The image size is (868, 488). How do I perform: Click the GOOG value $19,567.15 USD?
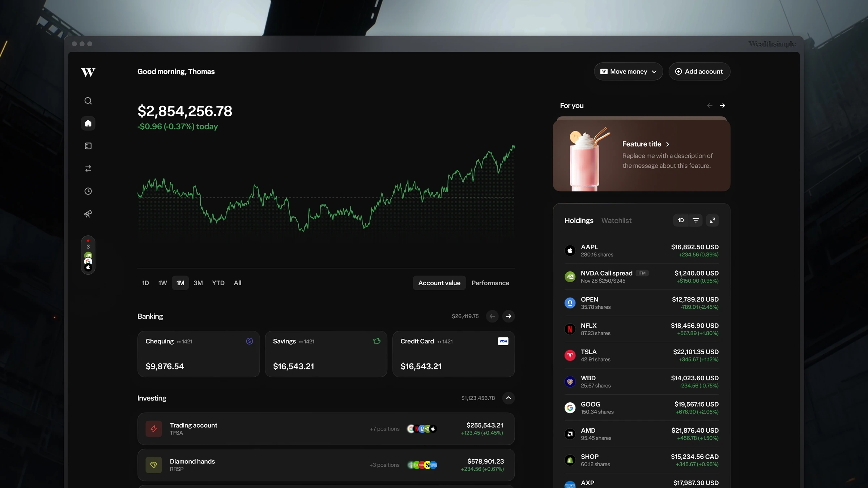click(697, 404)
